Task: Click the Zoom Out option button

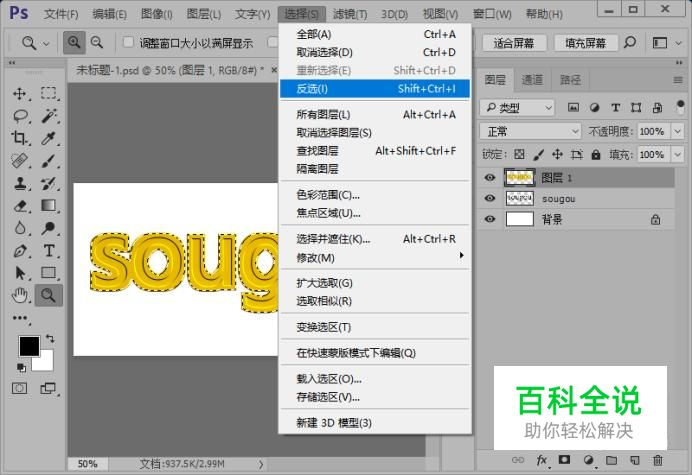Action: [x=97, y=42]
